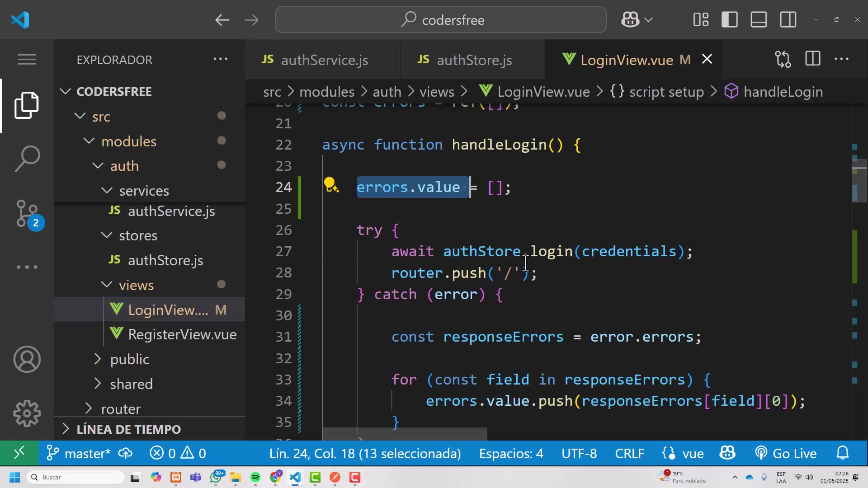
Task: Open the Search view in activity bar
Action: pyautogui.click(x=27, y=159)
